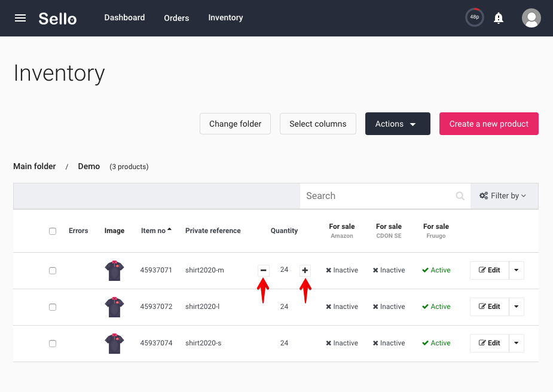Screen dimensions: 553x392
Task: Click the search magnifier icon
Action: tap(460, 195)
